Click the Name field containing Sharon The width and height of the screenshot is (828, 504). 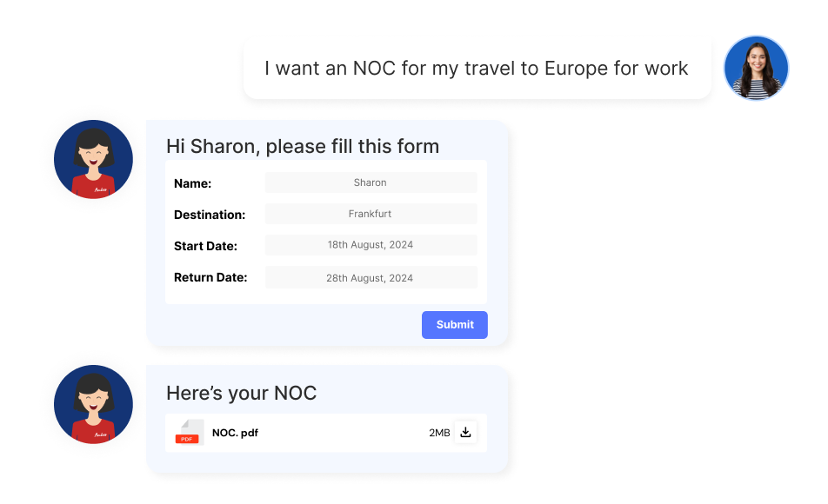click(371, 182)
